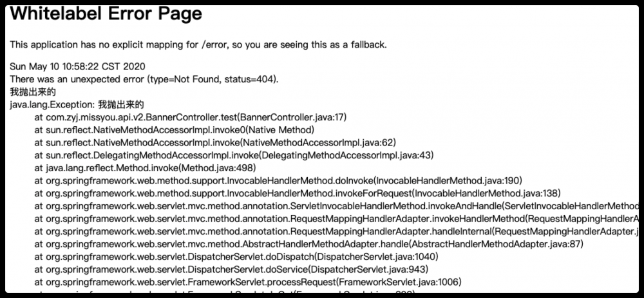The image size is (644, 298).
Task: Click the 'type=Not Found, status=404' error line
Action: (144, 79)
